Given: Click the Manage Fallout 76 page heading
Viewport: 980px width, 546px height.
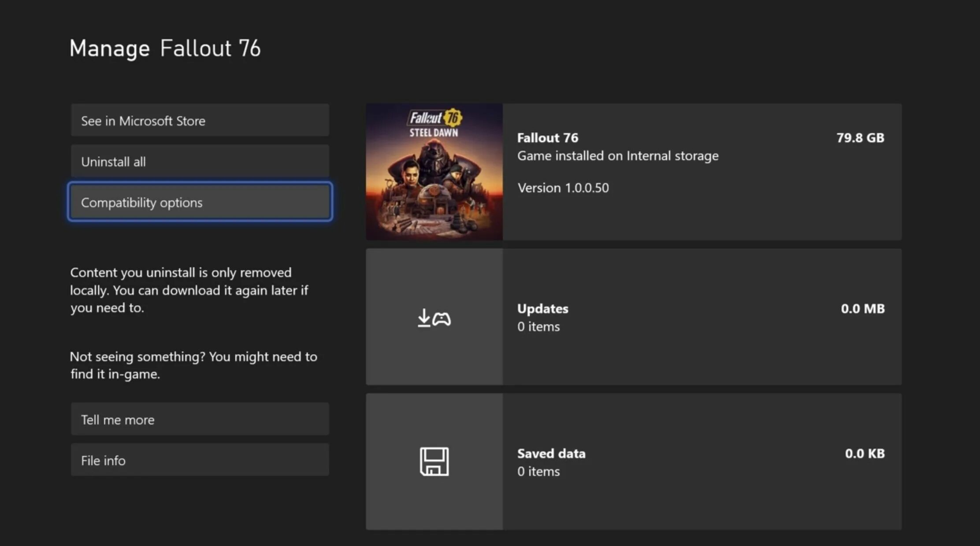Looking at the screenshot, I should click(165, 48).
